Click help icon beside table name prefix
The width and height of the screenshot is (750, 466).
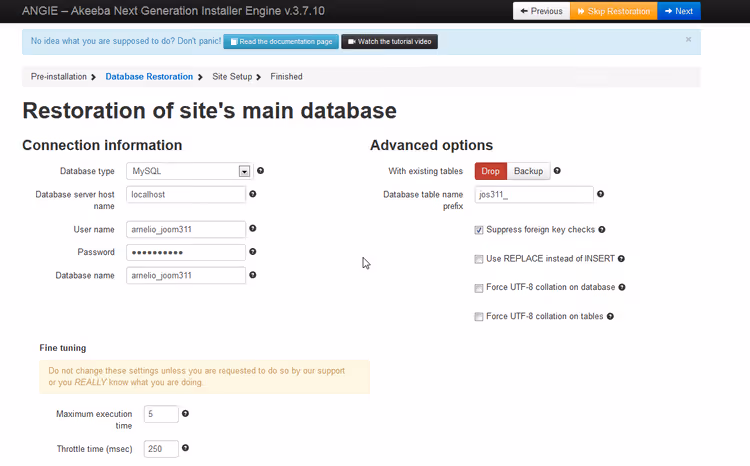[x=600, y=194]
